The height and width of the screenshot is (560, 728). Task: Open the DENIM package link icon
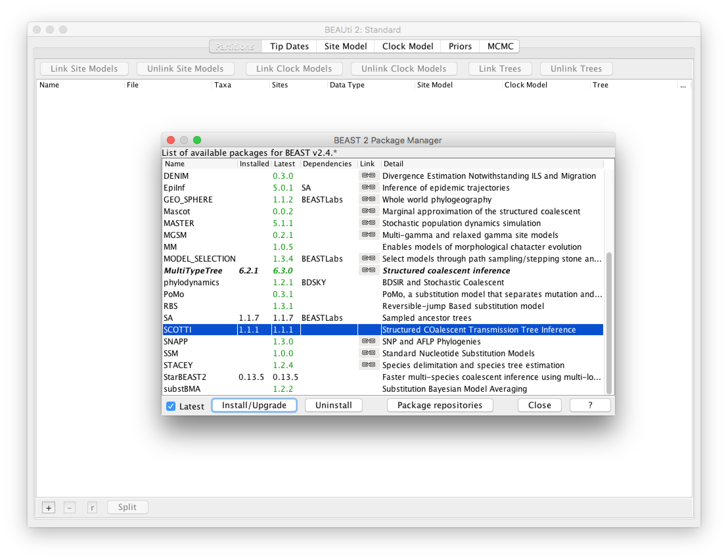(369, 175)
